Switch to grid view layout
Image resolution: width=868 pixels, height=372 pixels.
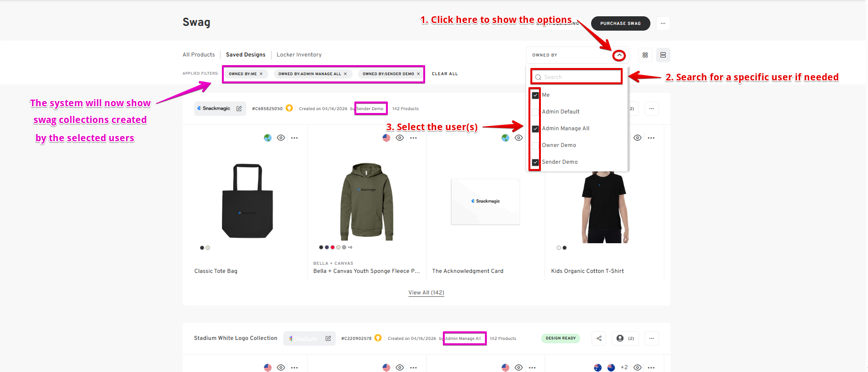click(645, 55)
